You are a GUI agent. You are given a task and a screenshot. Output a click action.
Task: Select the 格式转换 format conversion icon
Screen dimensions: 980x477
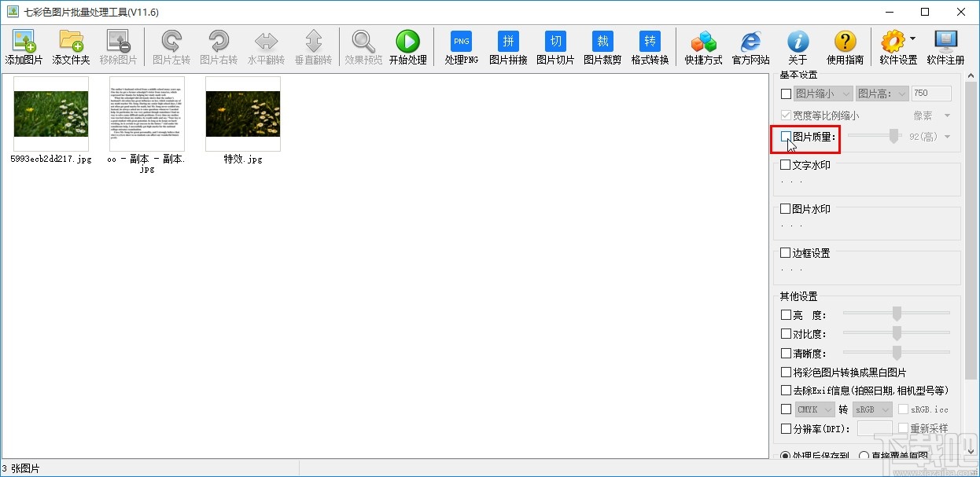pyautogui.click(x=650, y=47)
